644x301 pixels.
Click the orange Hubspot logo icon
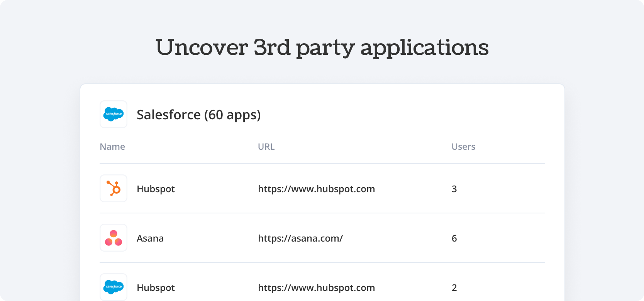(114, 188)
